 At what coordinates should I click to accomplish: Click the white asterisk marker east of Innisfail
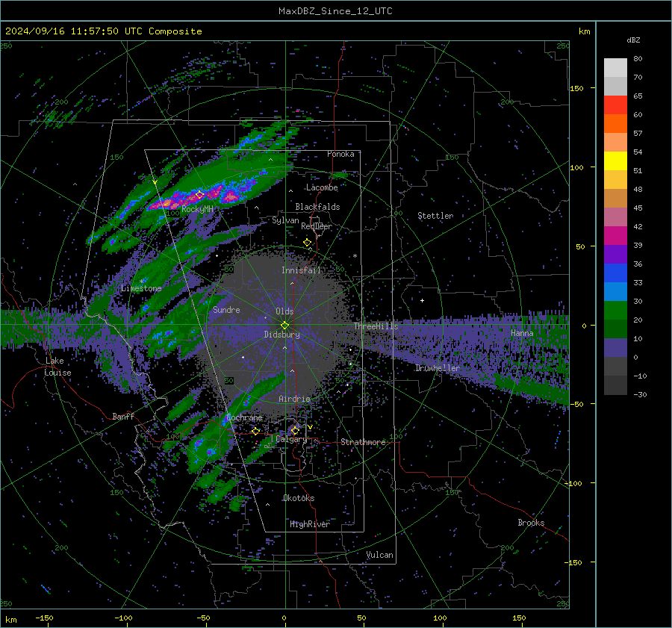pos(355,256)
